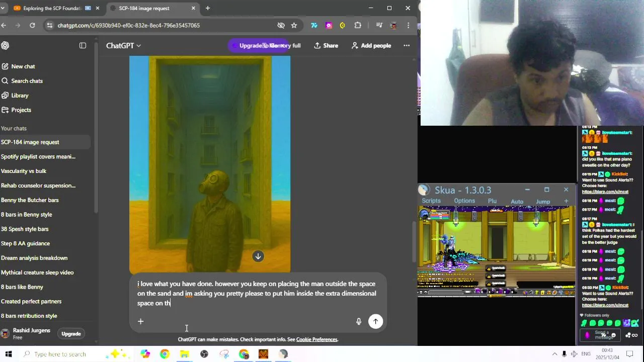Click the Add people button
644x362 pixels.
coord(371,46)
